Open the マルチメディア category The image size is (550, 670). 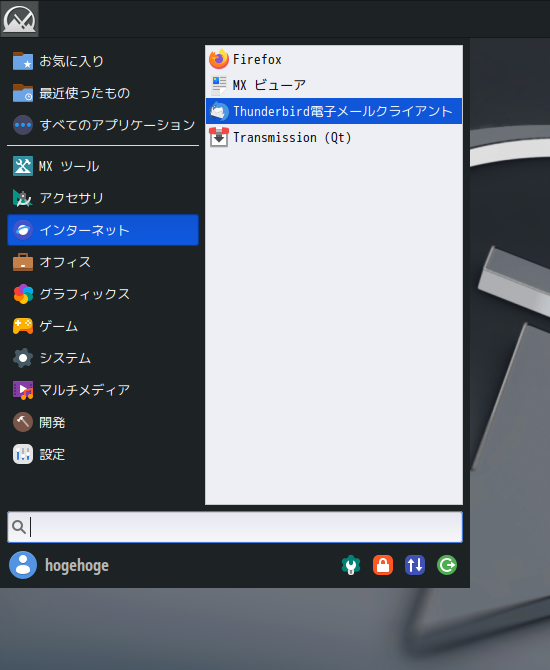tap(103, 390)
